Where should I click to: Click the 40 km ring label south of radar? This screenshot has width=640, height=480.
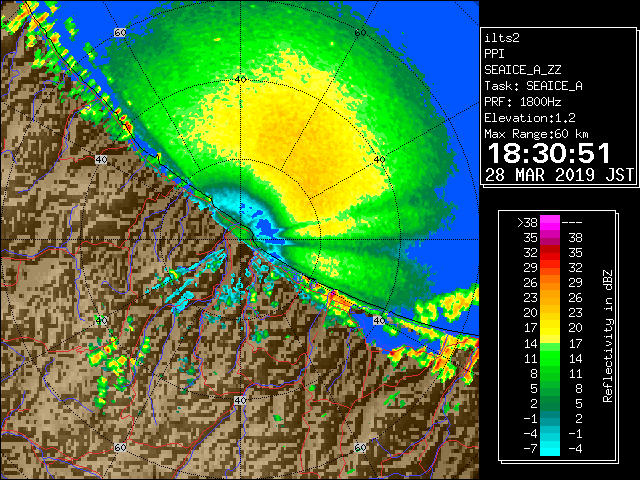[240, 400]
